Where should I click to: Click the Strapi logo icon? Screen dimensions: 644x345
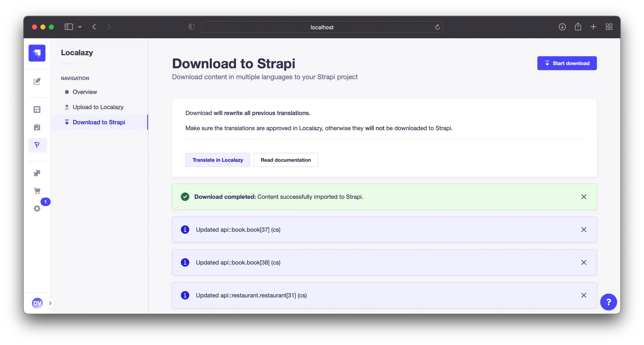click(37, 53)
